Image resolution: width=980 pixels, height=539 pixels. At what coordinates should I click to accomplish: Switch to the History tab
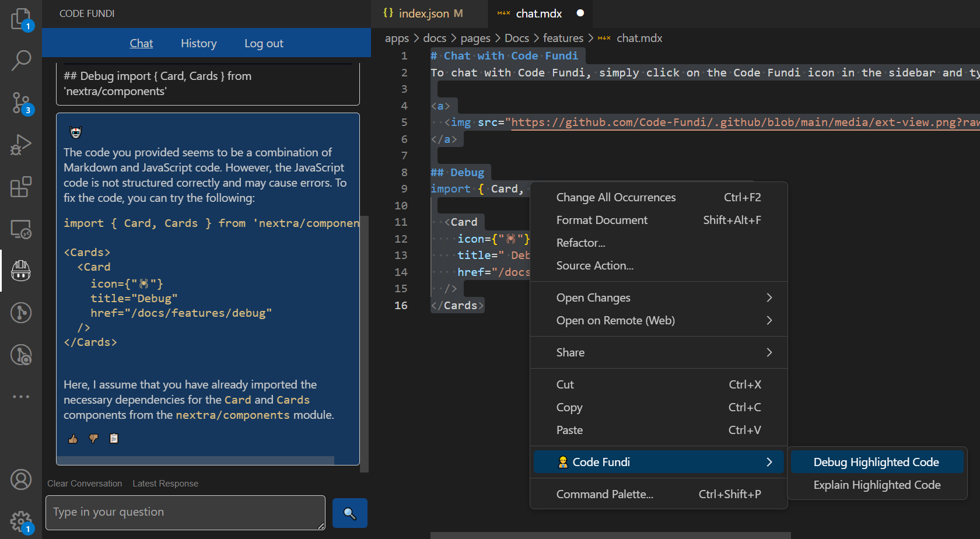(199, 43)
